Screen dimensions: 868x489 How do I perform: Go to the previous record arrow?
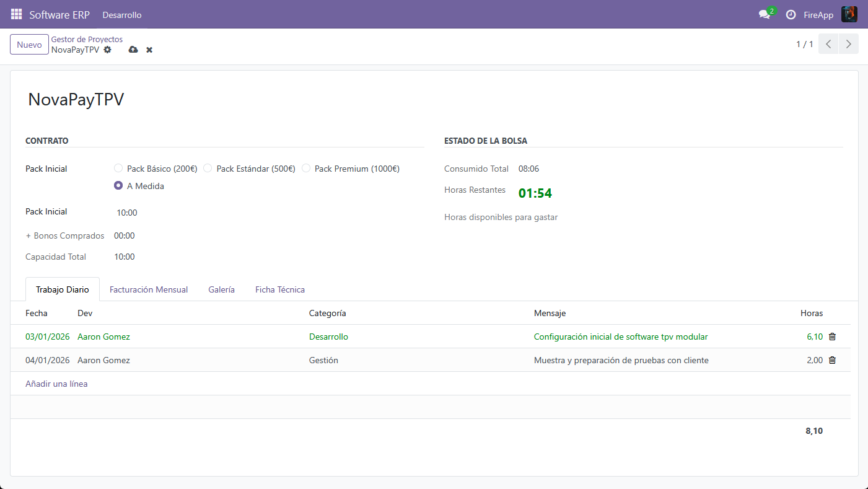[x=828, y=44]
